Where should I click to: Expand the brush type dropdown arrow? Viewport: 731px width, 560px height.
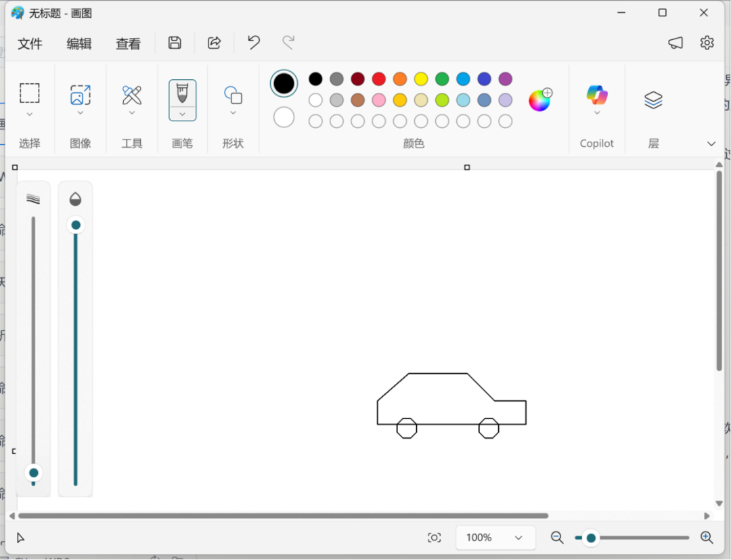tap(182, 114)
